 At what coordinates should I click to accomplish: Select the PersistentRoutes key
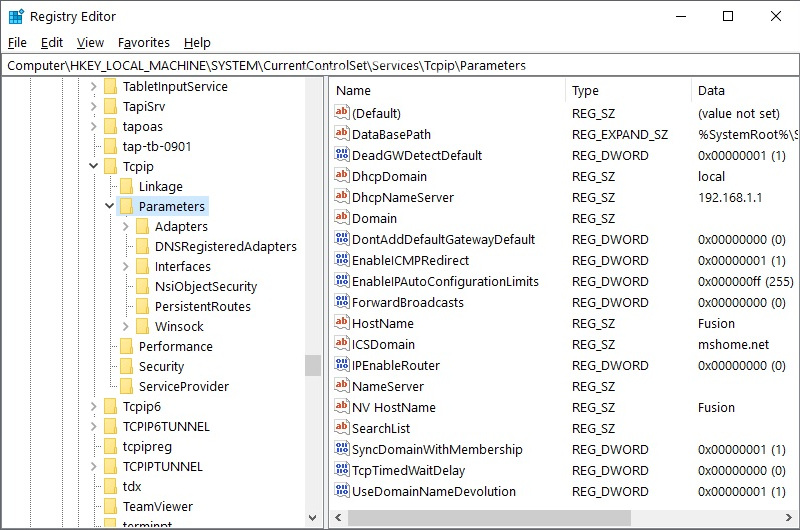point(202,306)
